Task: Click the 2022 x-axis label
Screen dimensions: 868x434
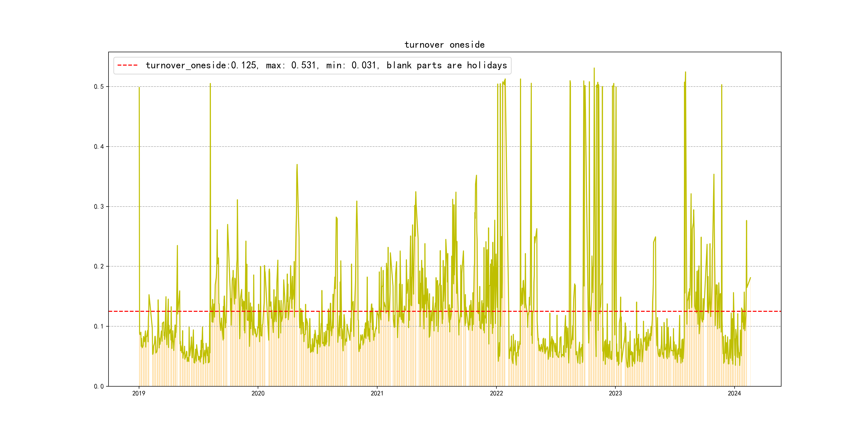Action: [x=496, y=393]
